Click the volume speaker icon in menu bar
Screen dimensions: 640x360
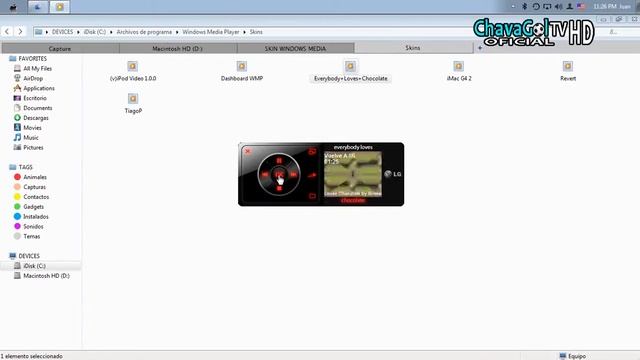[x=558, y=7]
